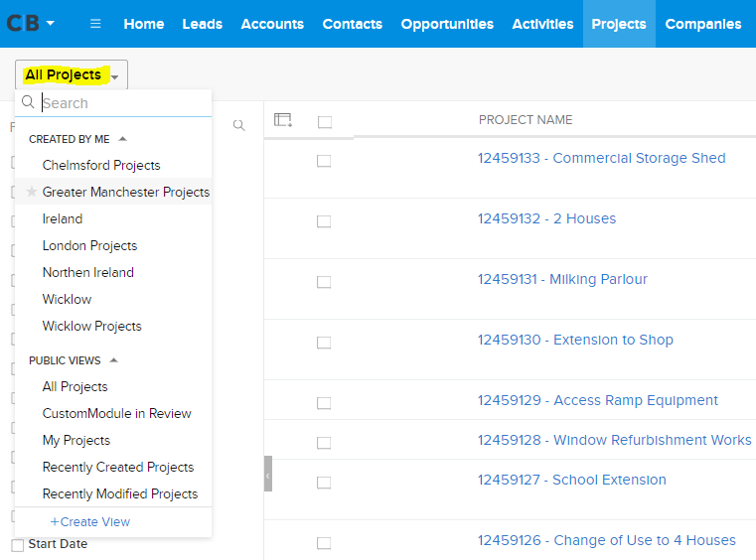The height and width of the screenshot is (560, 756).
Task: Click the hamburger menu icon
Action: pos(95,24)
